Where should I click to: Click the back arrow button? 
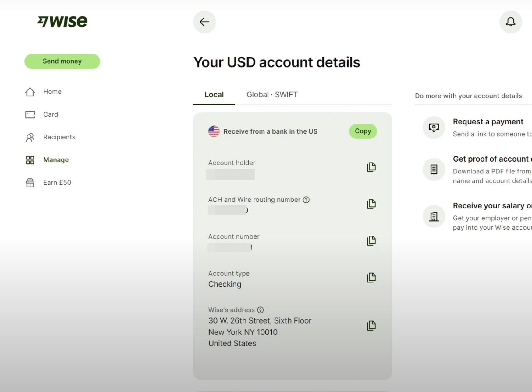[x=204, y=22]
